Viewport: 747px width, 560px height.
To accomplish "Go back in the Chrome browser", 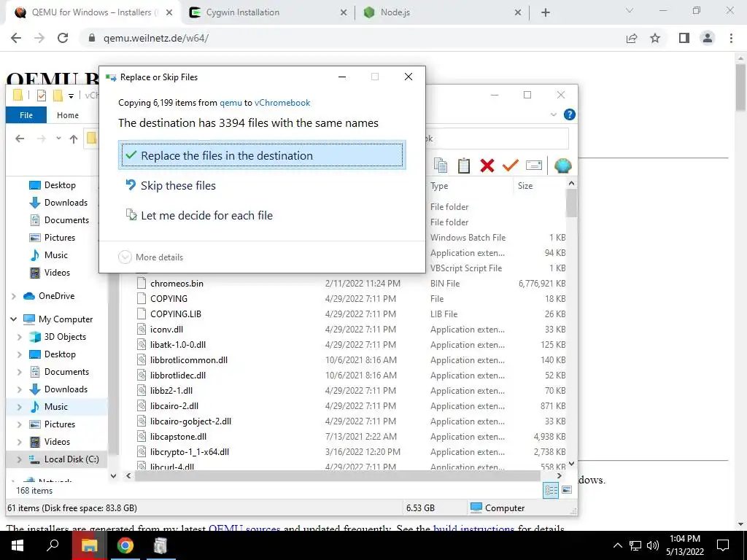I will point(16,38).
